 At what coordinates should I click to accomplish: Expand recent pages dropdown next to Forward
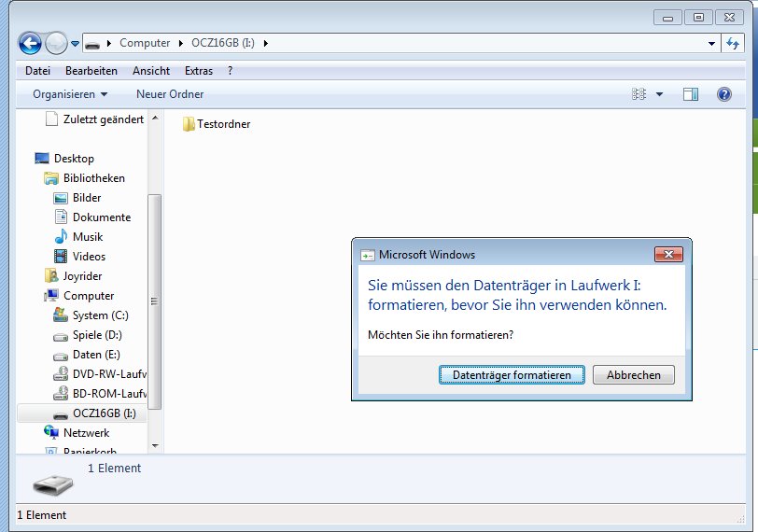click(75, 44)
